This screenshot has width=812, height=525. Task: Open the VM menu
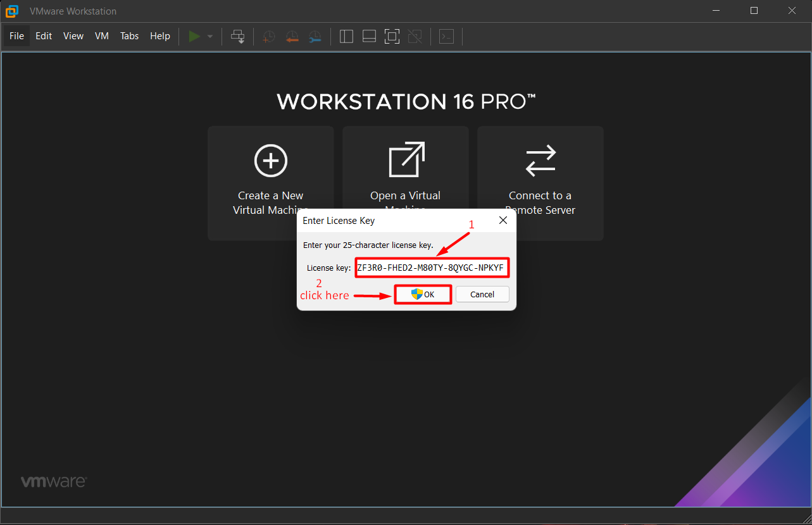pos(102,36)
